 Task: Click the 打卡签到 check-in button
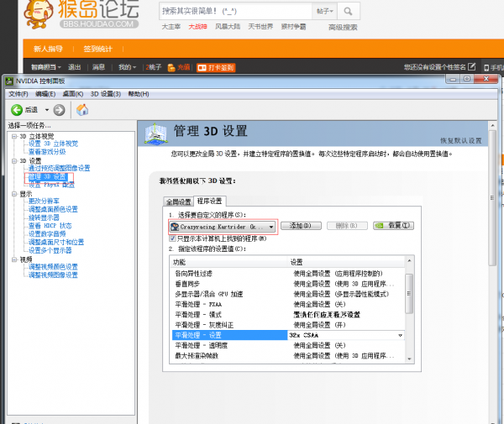coord(217,68)
